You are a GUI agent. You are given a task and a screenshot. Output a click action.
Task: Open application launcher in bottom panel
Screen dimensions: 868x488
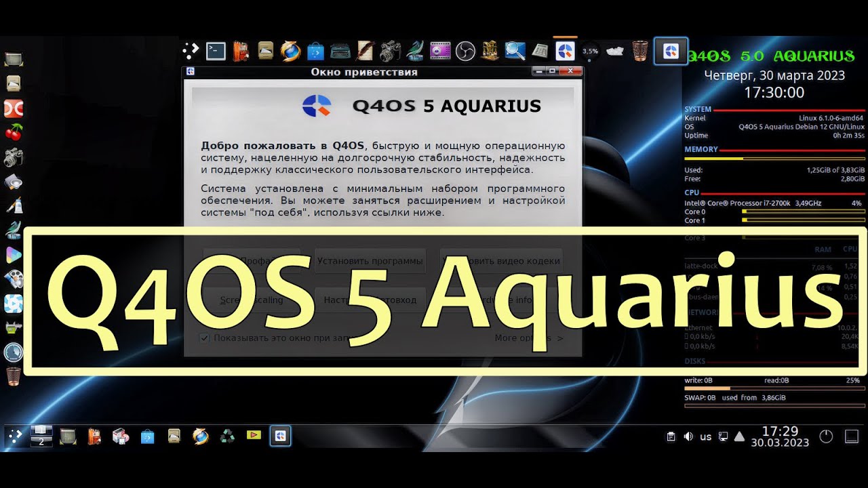pos(15,436)
